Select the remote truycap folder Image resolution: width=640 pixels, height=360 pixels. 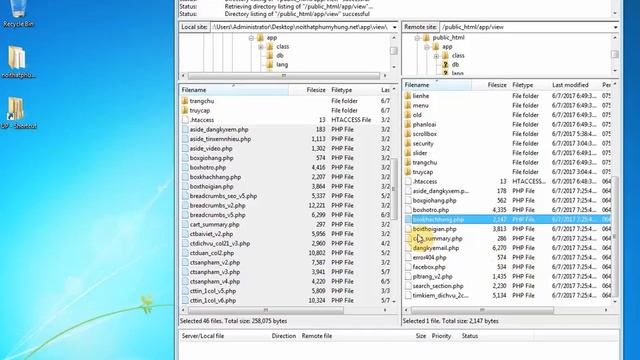423,172
